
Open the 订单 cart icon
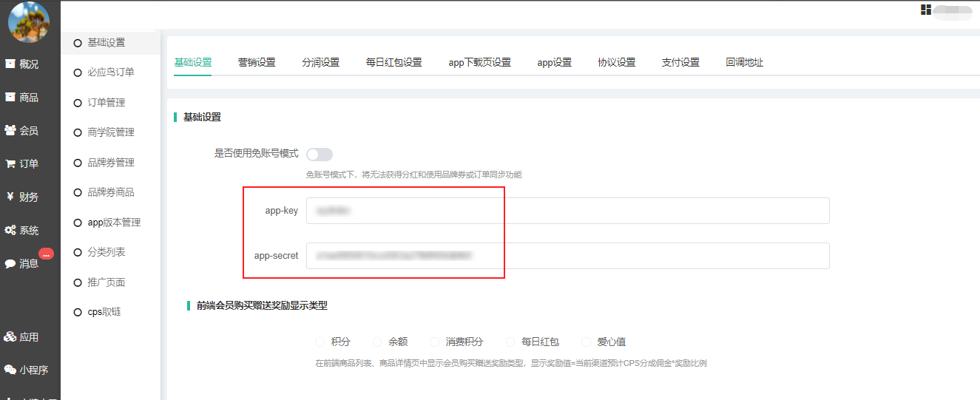coord(10,163)
